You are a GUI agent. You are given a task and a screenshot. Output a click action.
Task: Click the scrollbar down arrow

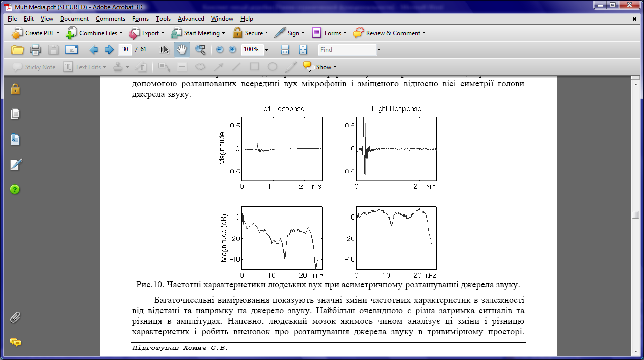636,352
